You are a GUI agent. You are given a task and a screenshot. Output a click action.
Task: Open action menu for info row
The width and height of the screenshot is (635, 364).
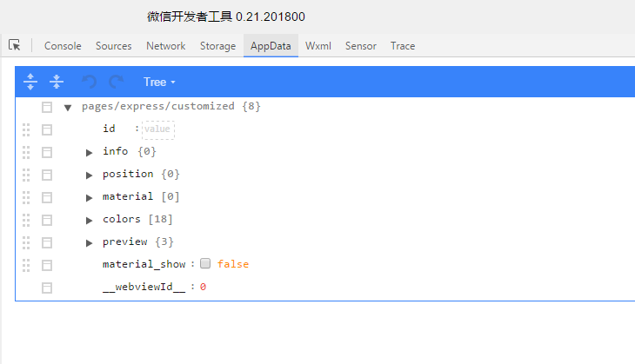click(47, 153)
